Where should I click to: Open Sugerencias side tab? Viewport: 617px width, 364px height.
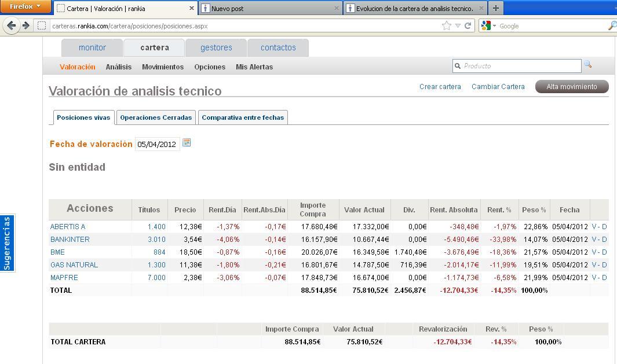click(7, 243)
